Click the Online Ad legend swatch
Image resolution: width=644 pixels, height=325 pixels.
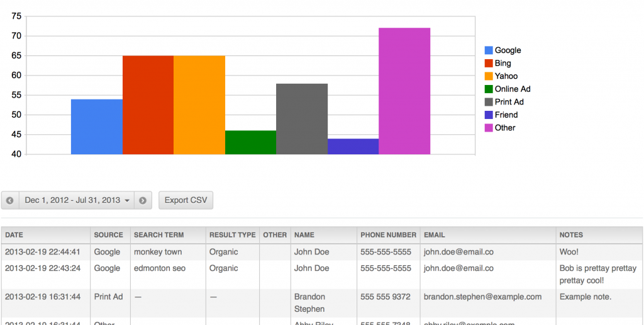pyautogui.click(x=489, y=89)
